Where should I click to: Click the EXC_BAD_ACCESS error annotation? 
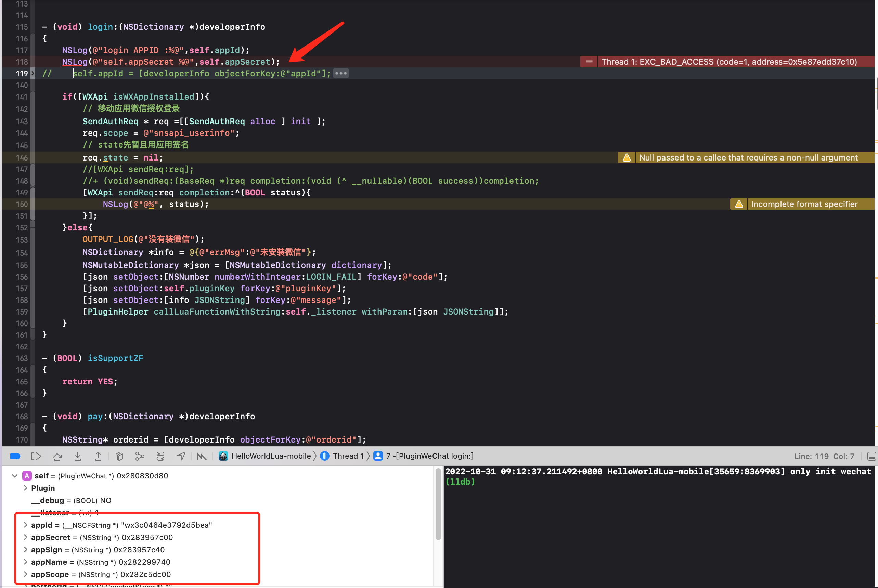[x=729, y=62]
